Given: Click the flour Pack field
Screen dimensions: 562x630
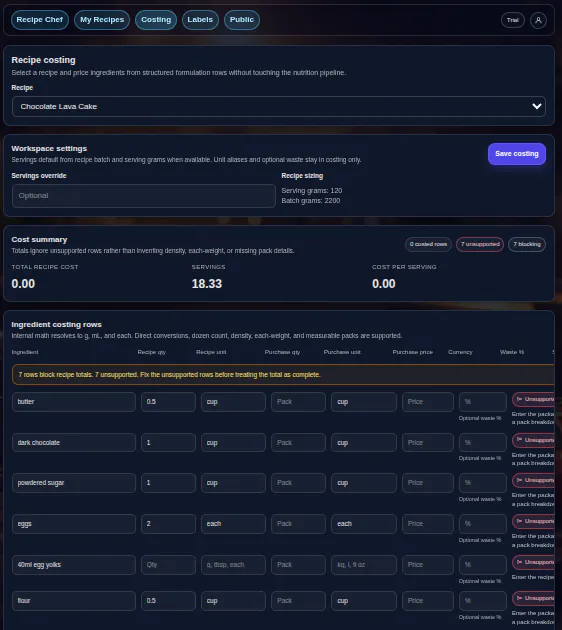Looking at the screenshot, I should [x=298, y=601].
